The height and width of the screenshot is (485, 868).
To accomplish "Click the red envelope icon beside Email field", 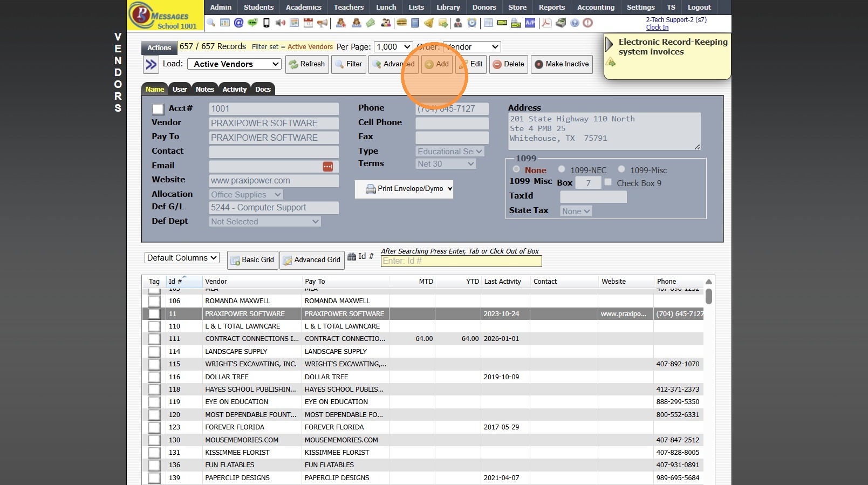I will click(x=327, y=167).
